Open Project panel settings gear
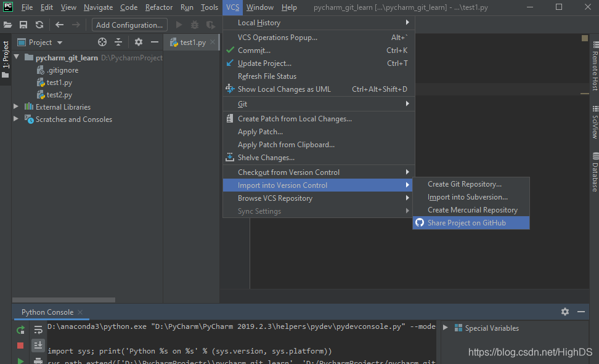The width and height of the screenshot is (599, 364). [x=138, y=42]
